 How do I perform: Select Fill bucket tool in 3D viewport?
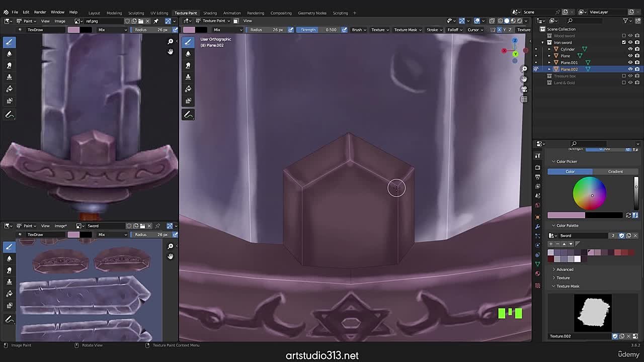click(x=188, y=88)
